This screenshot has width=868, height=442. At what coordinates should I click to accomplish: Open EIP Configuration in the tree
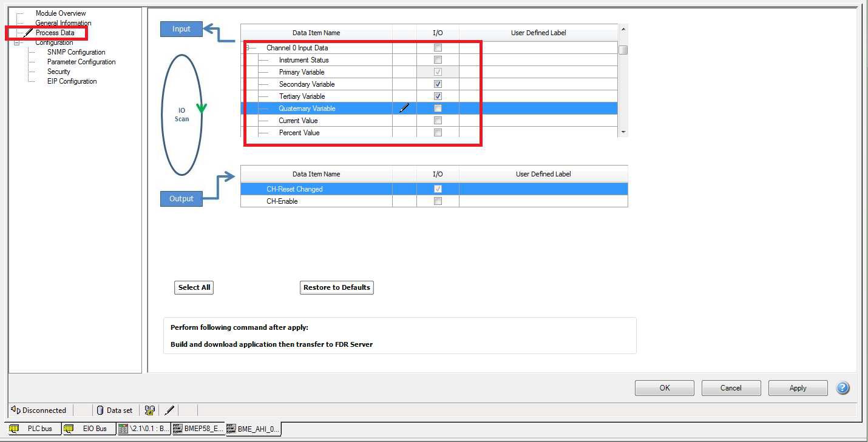tap(72, 81)
